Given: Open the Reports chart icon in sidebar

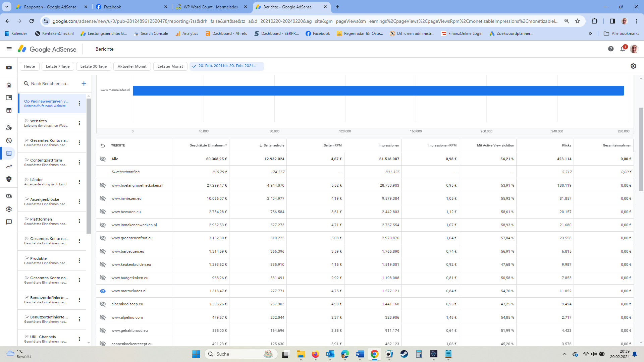Looking at the screenshot, I should tap(9, 153).
